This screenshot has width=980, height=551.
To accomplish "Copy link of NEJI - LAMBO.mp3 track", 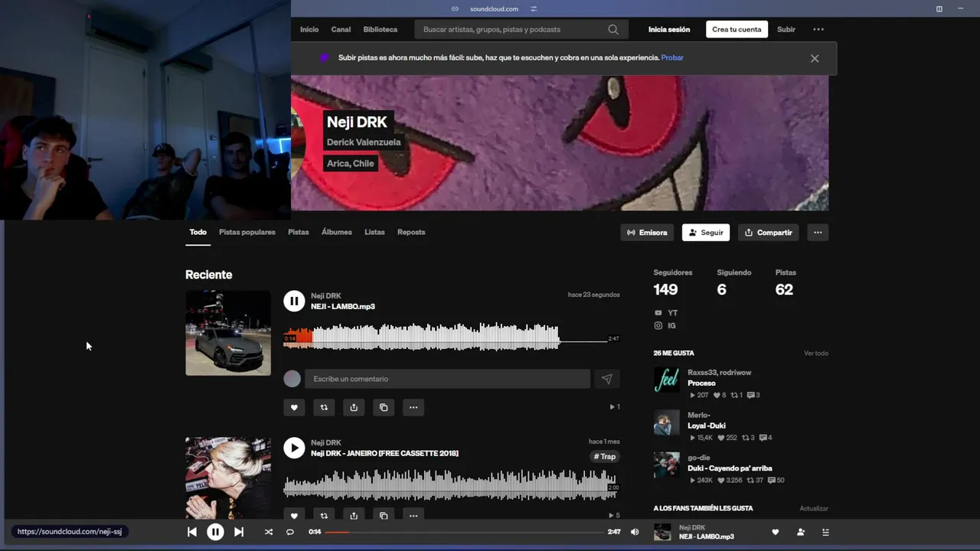I will (x=384, y=407).
